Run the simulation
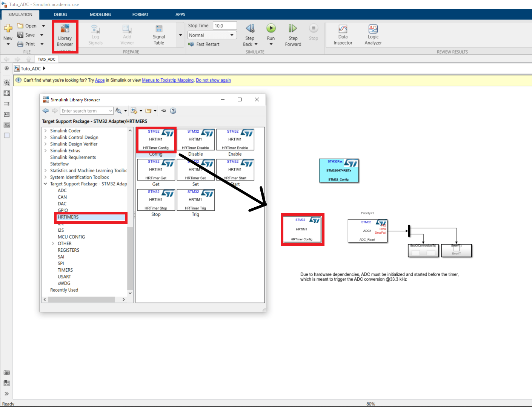This screenshot has width=532, height=407. 271,28
